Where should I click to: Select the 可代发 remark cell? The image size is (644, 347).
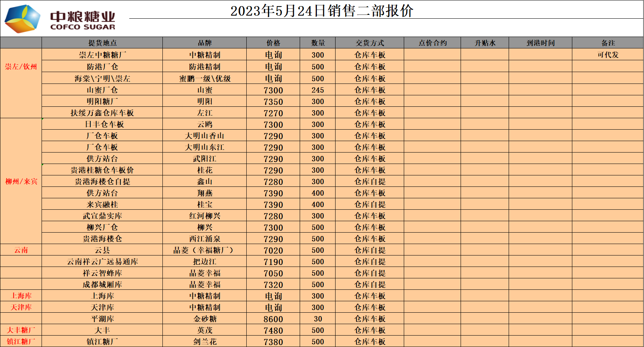point(608,55)
